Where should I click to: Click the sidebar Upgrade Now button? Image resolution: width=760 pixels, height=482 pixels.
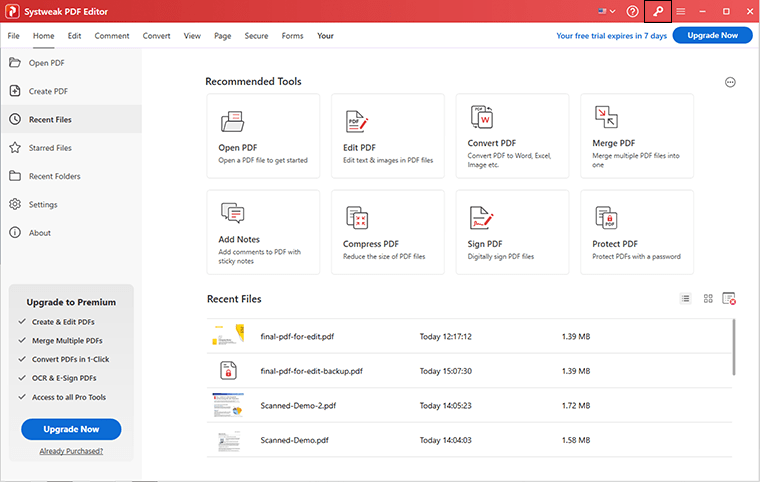[71, 429]
